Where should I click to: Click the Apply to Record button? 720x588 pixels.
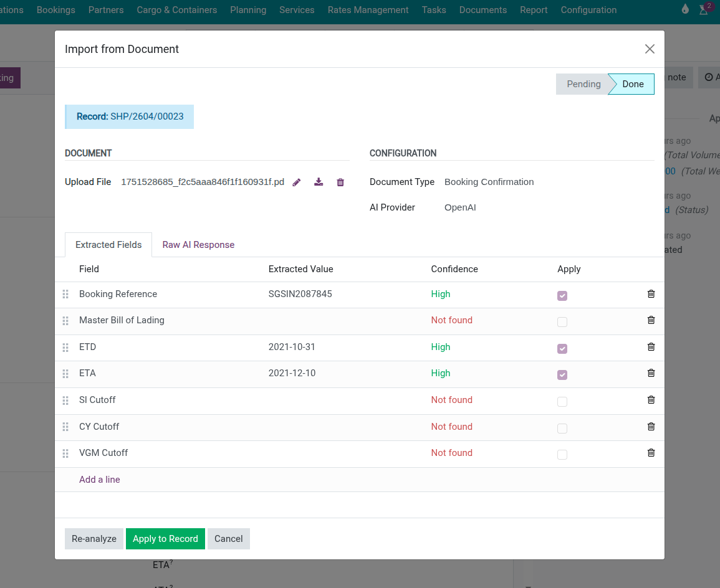165,539
